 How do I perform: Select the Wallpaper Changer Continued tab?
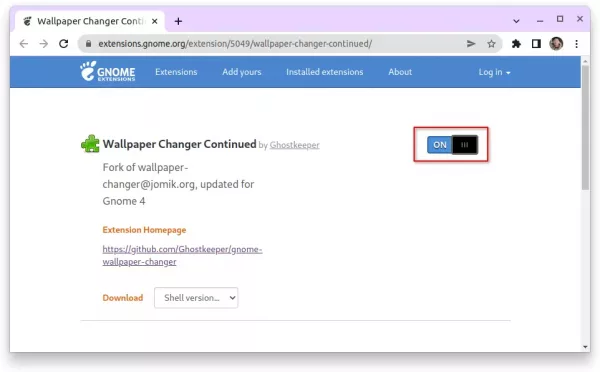91,21
